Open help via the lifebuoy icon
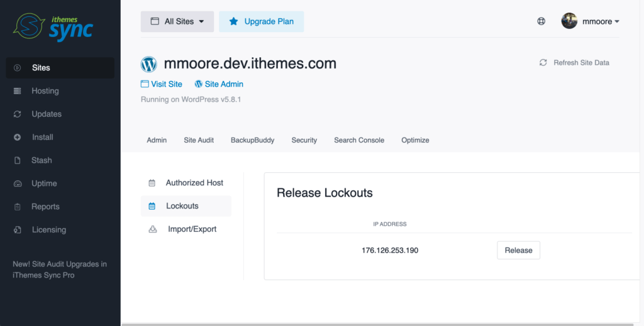The width and height of the screenshot is (644, 326). coord(541,21)
